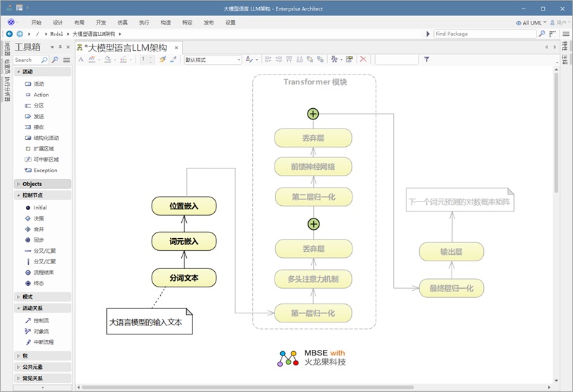The width and height of the screenshot is (573, 392).
Task: Select the Action element in toolbox
Action: click(41, 95)
